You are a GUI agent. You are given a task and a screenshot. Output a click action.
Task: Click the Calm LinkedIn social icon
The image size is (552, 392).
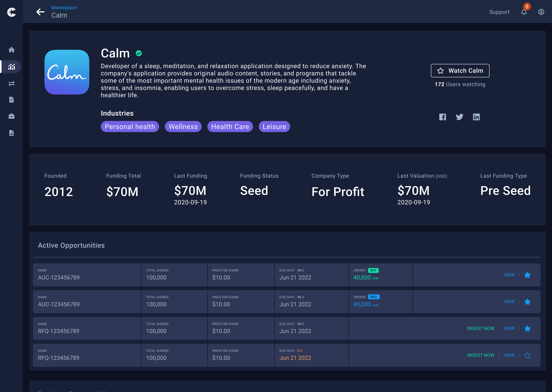pyautogui.click(x=476, y=117)
